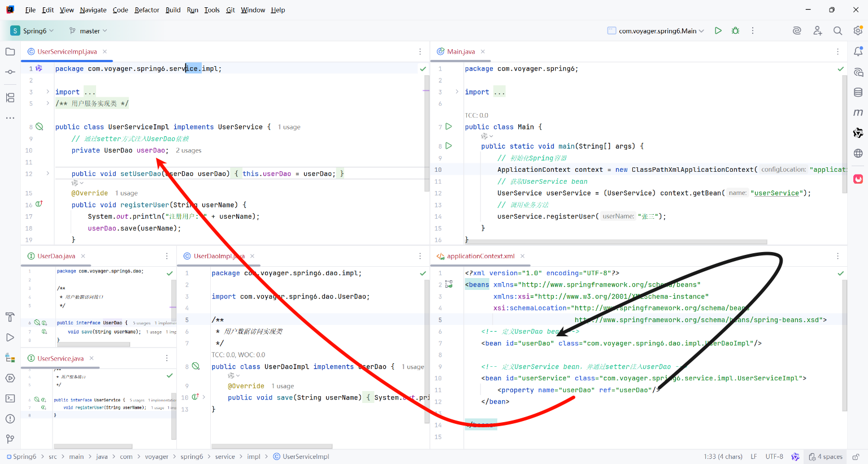This screenshot has height=464, width=868.
Task: Open tab options for applicationContext.xml editor
Action: (x=837, y=256)
